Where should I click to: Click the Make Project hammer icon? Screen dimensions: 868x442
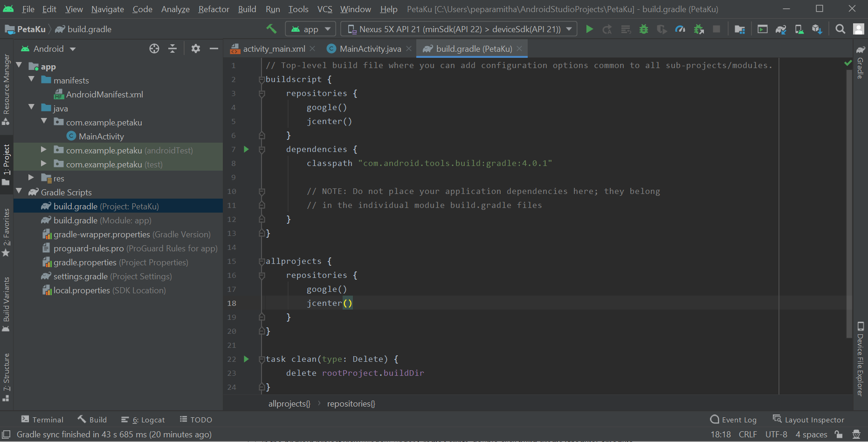click(x=271, y=29)
